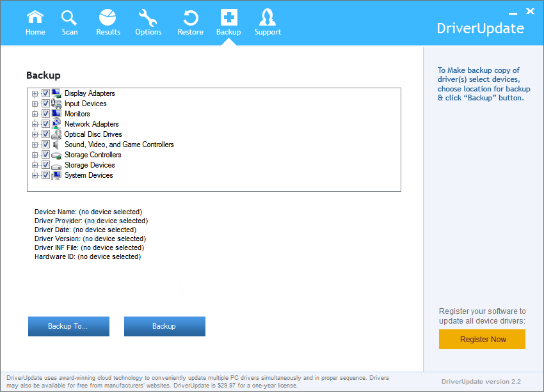This screenshot has width=544, height=392.
Task: Select the Storage Controllers label
Action: coord(93,155)
